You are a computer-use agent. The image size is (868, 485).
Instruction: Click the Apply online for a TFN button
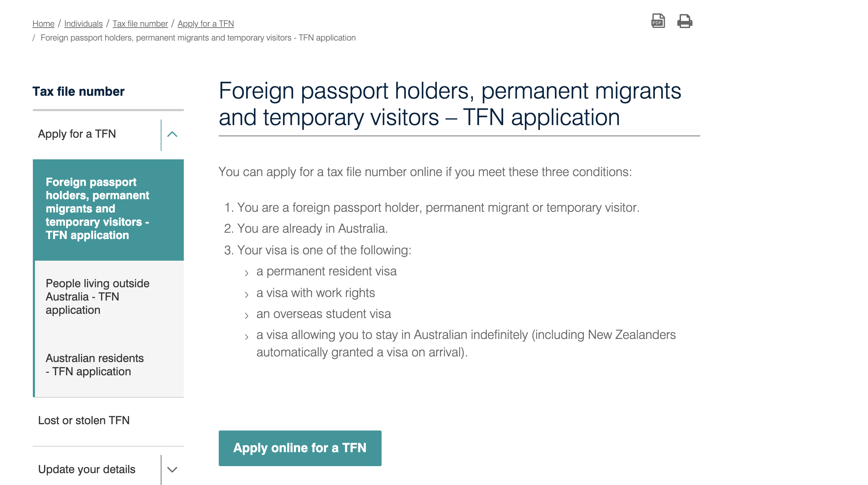click(x=300, y=448)
